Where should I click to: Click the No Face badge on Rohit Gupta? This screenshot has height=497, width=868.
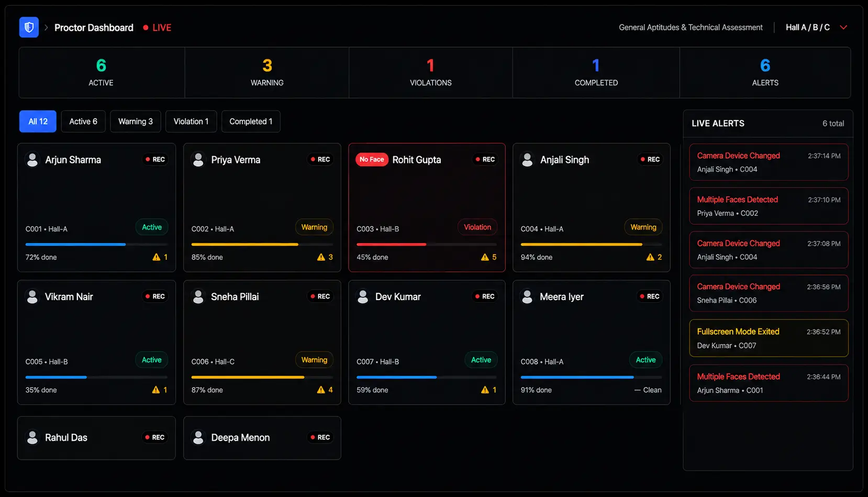pyautogui.click(x=372, y=159)
